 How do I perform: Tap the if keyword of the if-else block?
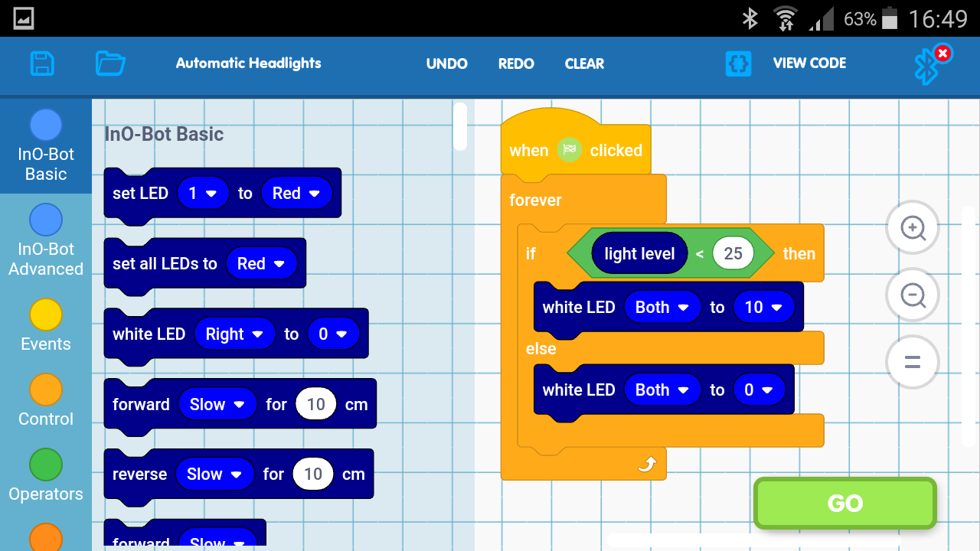(x=531, y=253)
